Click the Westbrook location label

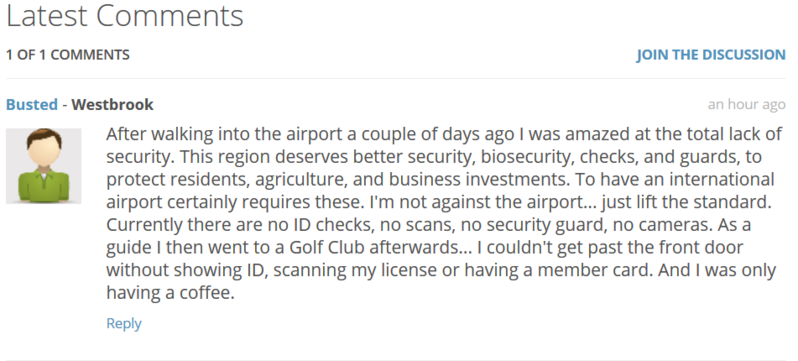coord(112,104)
